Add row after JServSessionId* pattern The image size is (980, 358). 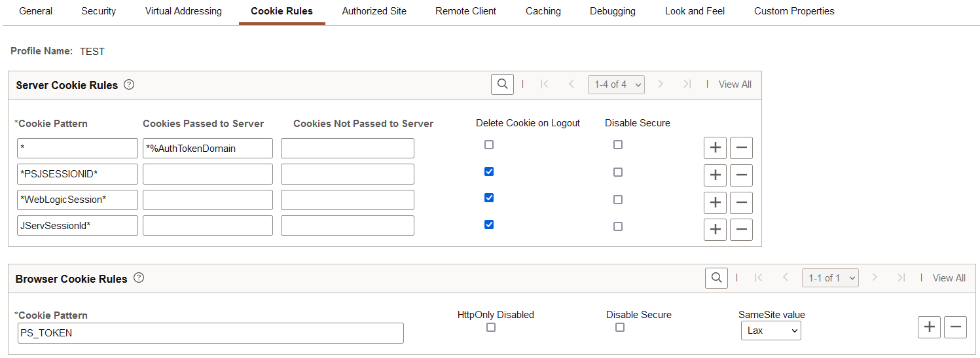pyautogui.click(x=715, y=230)
